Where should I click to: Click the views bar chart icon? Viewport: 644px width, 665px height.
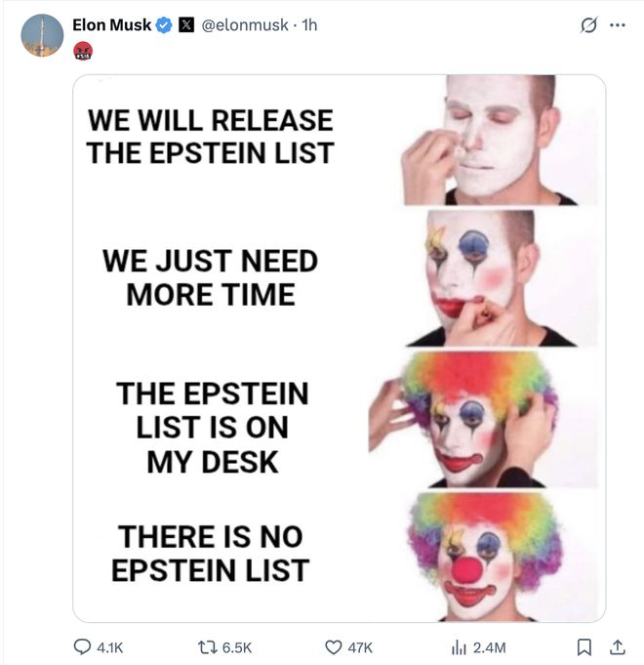pos(460,645)
